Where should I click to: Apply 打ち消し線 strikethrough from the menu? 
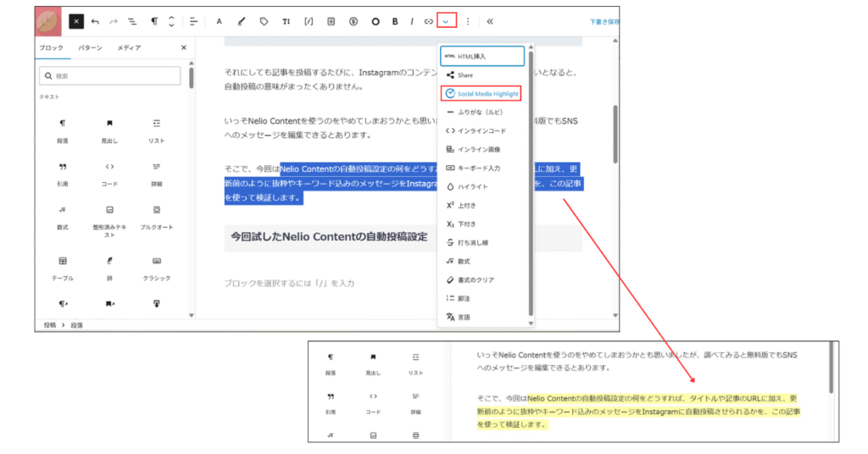pos(482,243)
